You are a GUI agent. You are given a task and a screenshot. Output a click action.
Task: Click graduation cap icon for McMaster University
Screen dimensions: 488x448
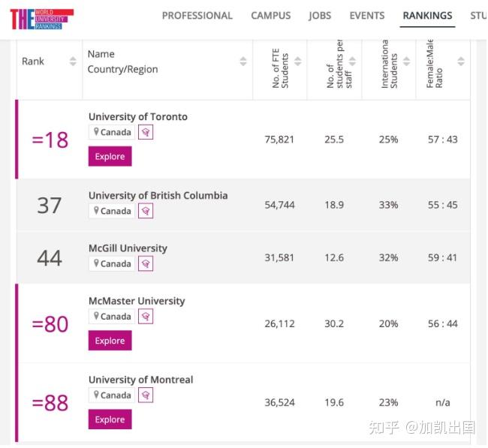(146, 317)
